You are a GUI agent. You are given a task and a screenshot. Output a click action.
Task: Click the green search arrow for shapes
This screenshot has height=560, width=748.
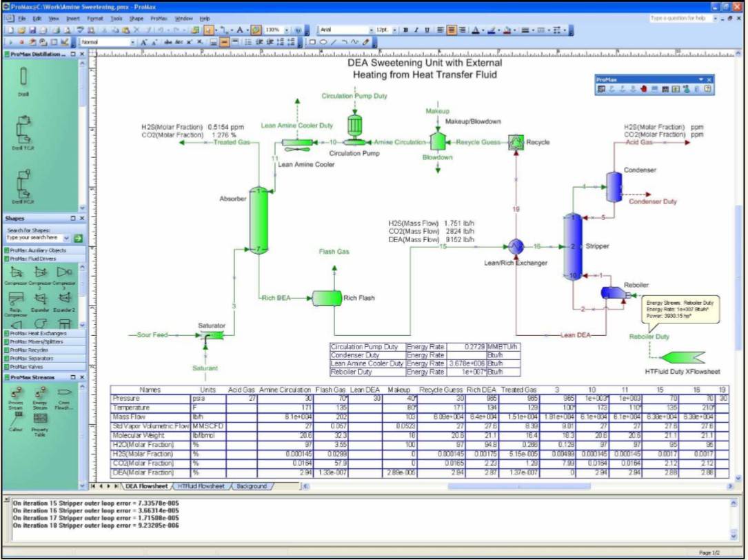point(78,238)
